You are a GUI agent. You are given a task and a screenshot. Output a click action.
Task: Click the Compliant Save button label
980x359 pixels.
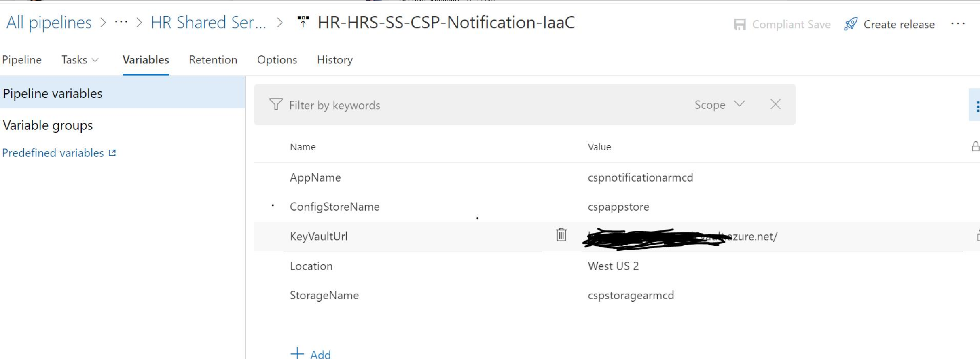pos(791,25)
